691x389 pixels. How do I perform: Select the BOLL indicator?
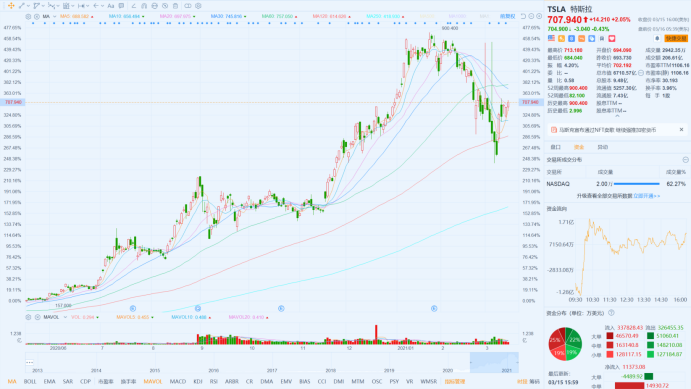(x=30, y=382)
